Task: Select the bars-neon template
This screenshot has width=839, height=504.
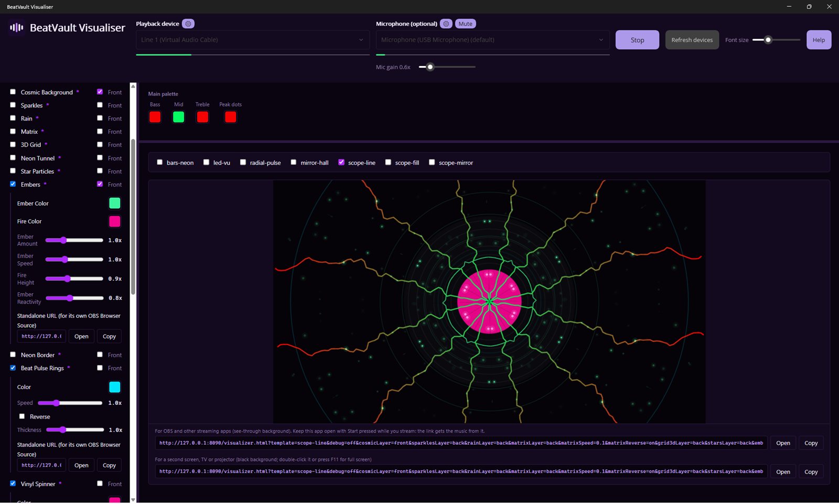Action: (160, 163)
